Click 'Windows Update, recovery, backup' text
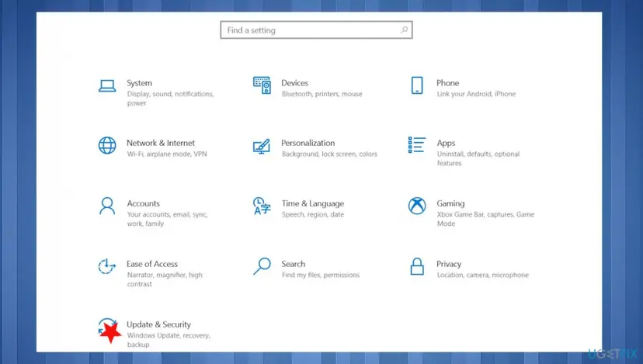643x364 pixels. [169, 340]
